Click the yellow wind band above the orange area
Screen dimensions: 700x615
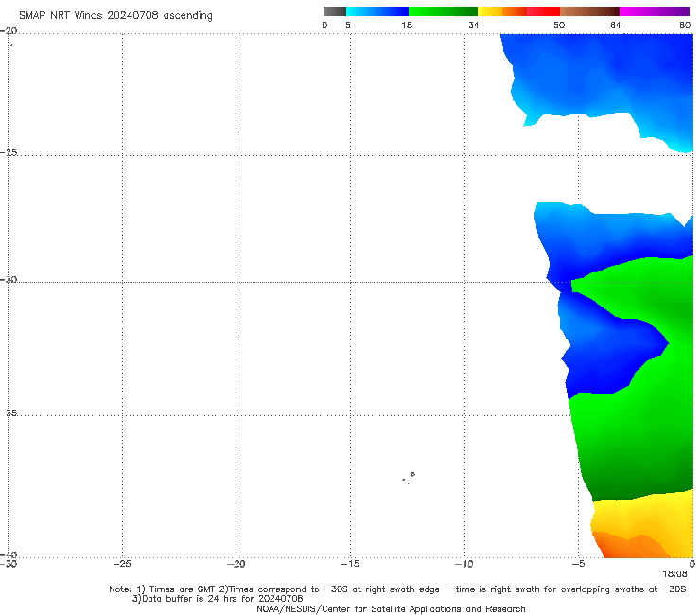643,514
